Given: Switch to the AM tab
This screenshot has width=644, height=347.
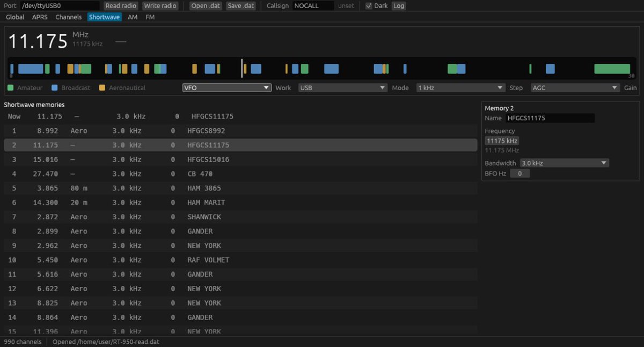Looking at the screenshot, I should point(133,17).
